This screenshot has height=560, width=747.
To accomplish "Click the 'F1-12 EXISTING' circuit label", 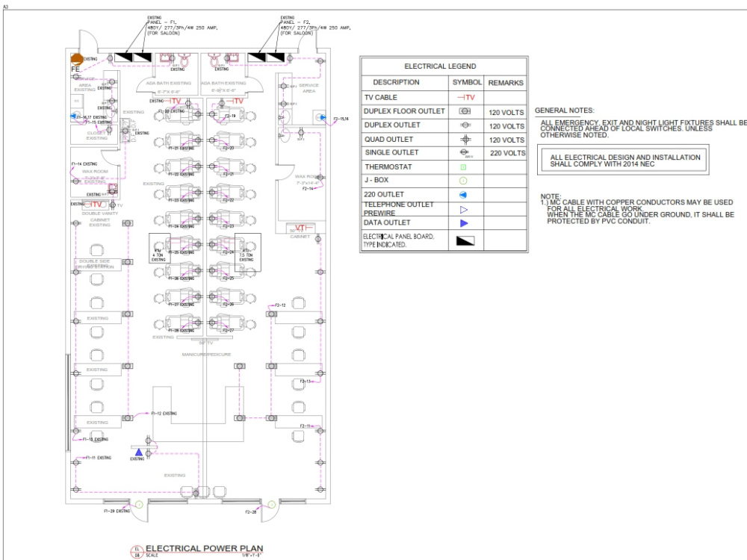I will (x=164, y=414).
